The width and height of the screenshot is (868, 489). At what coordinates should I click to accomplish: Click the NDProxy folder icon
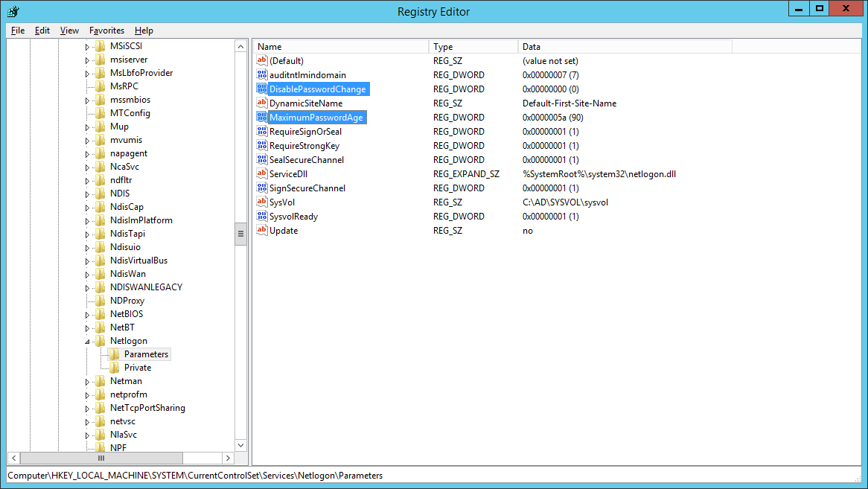[100, 301]
